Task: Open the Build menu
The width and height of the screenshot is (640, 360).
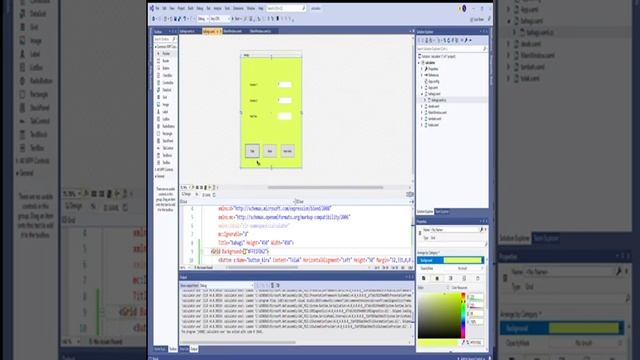Action: click(x=191, y=8)
